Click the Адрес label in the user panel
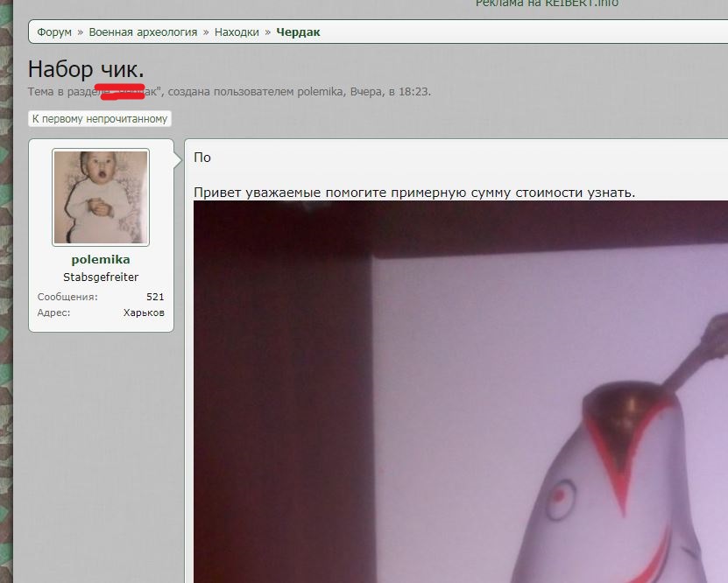728x583 pixels. (x=53, y=313)
